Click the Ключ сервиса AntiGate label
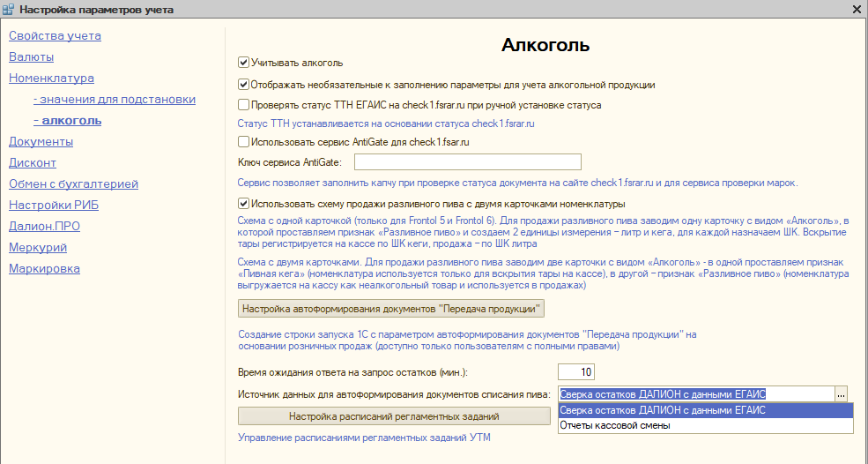Image resolution: width=868 pixels, height=464 pixels. tap(290, 162)
